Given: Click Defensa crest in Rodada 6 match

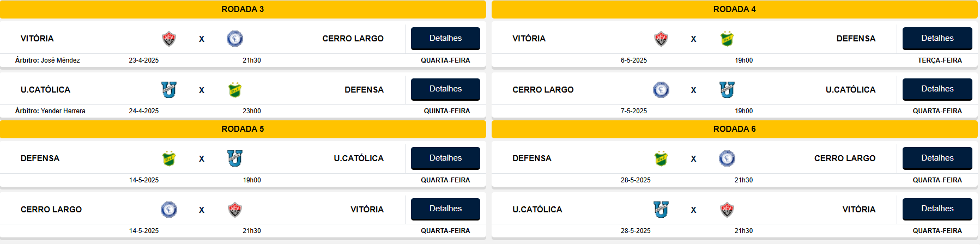Looking at the screenshot, I should (x=661, y=158).
